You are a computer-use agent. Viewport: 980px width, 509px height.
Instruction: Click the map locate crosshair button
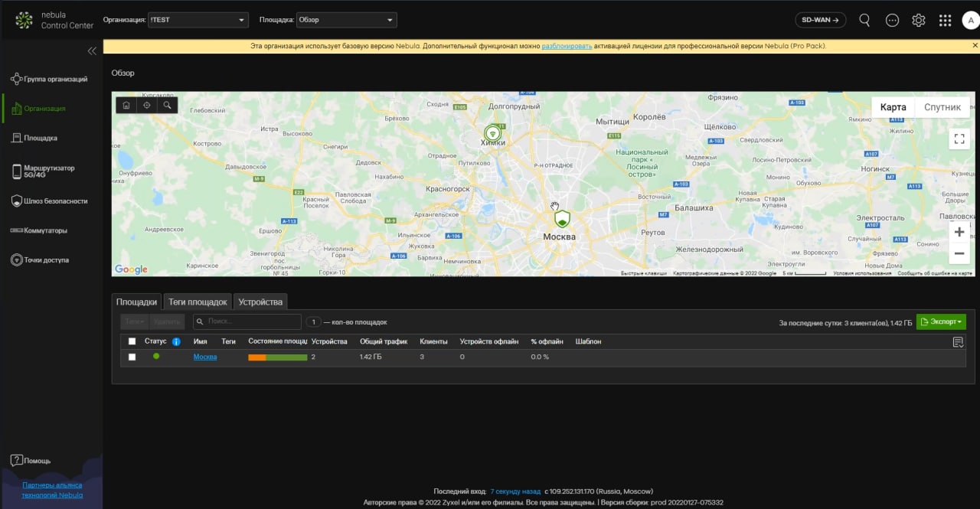coord(147,105)
